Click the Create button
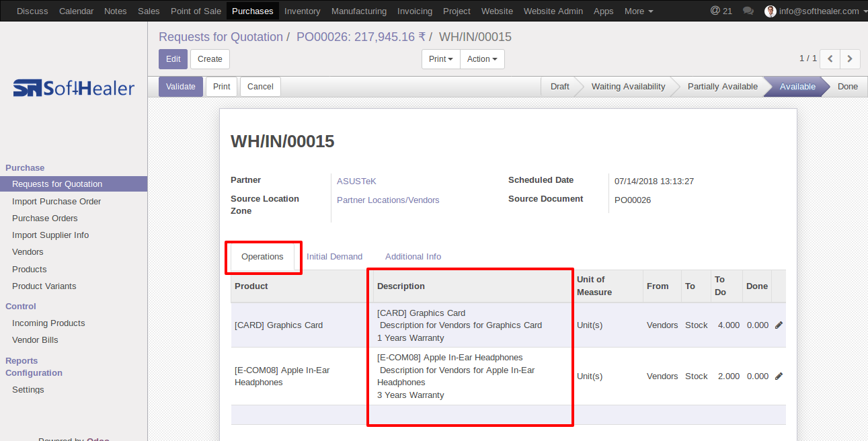This screenshot has height=441, width=868. point(210,59)
